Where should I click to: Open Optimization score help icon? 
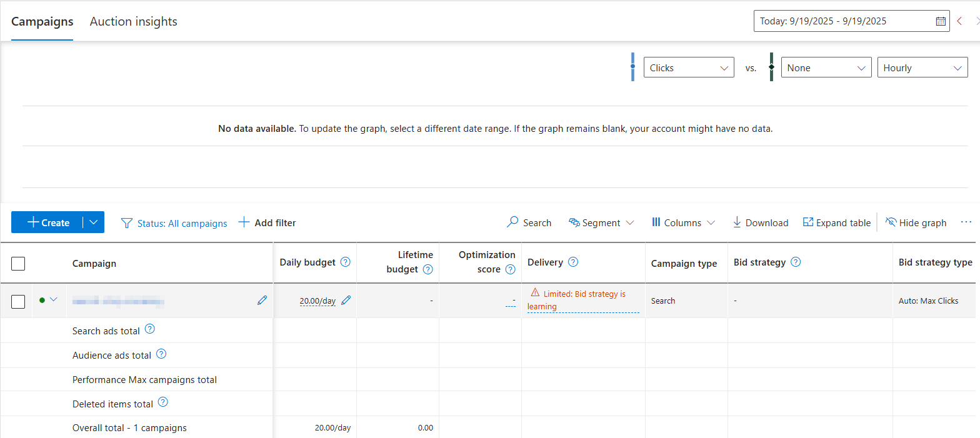tap(511, 269)
